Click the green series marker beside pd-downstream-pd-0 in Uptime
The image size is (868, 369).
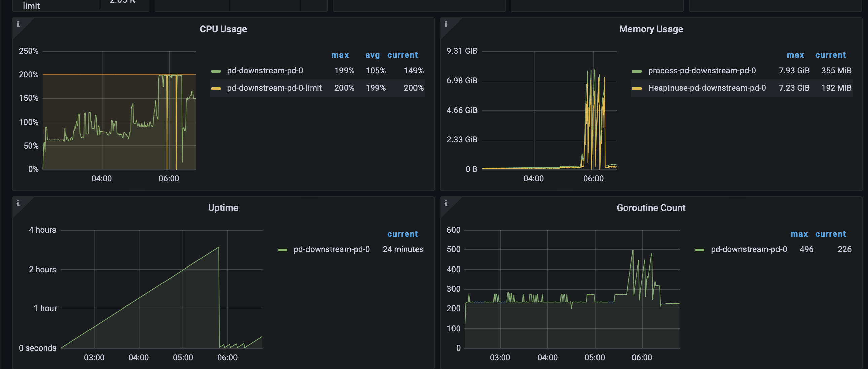pyautogui.click(x=282, y=249)
